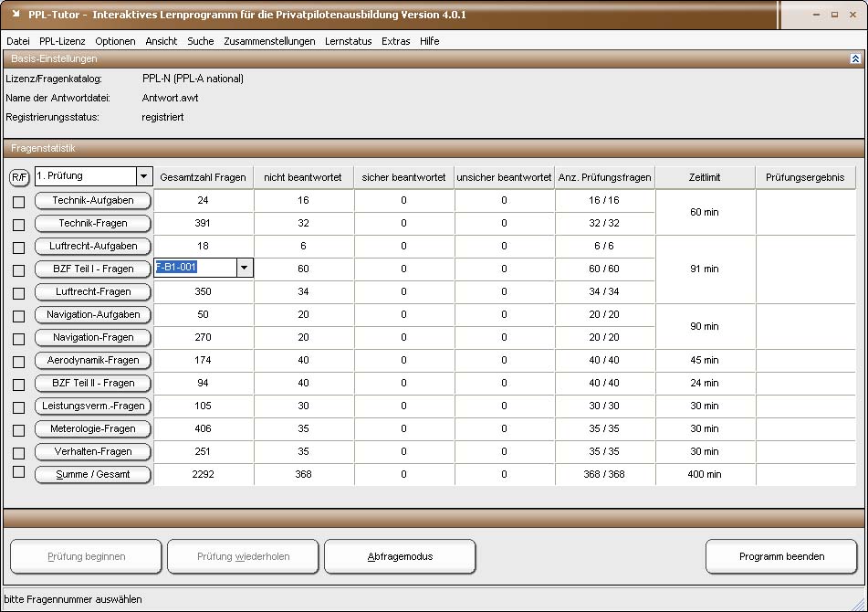Open the Datei menu

click(18, 41)
